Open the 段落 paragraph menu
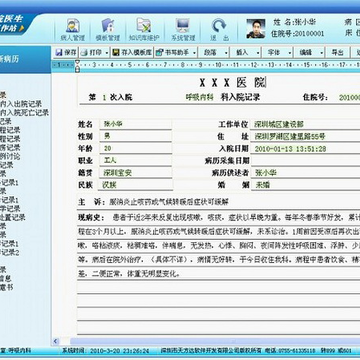Image resolution: width=360 pixels, height=360 pixels. click(x=214, y=52)
